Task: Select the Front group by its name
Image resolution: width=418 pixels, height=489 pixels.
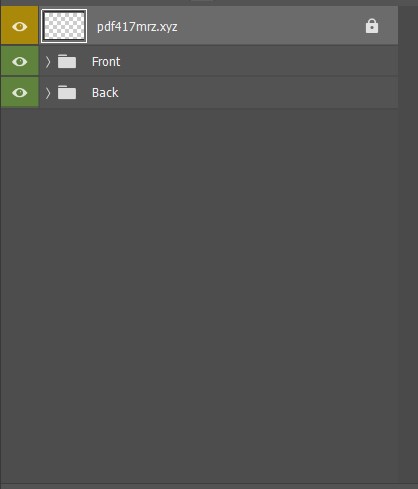Action: click(x=106, y=62)
